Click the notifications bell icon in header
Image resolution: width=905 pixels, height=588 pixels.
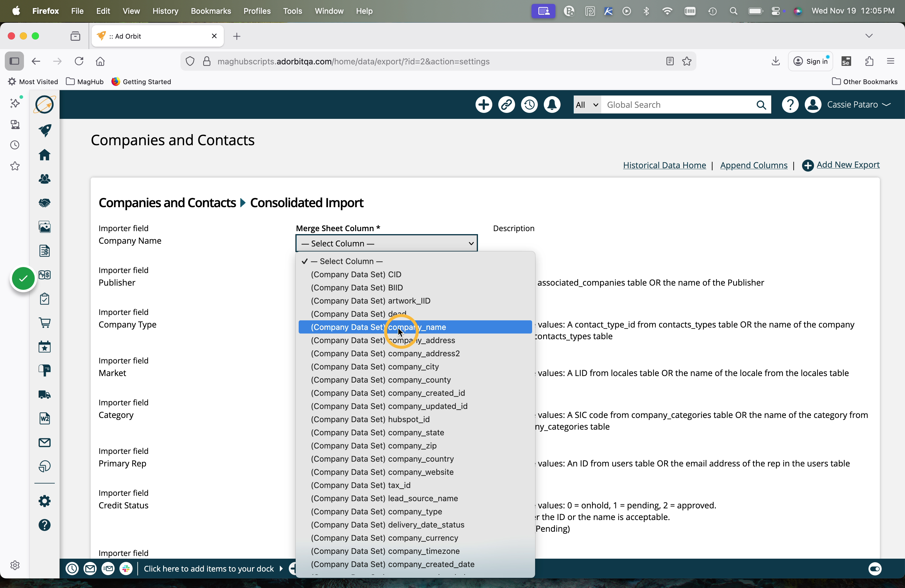552,104
